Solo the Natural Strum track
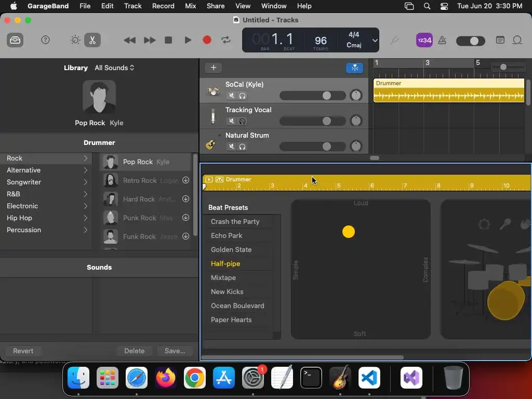Viewport: 532px width, 399px height. [x=242, y=147]
